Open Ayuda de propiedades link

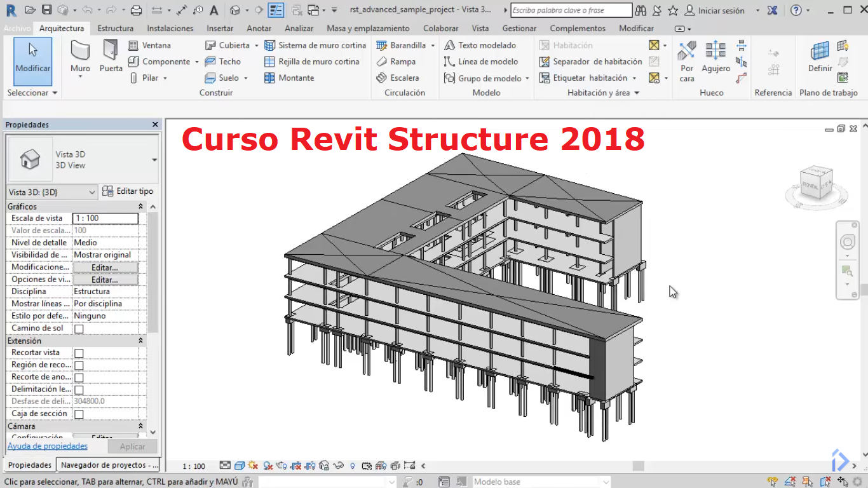pyautogui.click(x=47, y=445)
